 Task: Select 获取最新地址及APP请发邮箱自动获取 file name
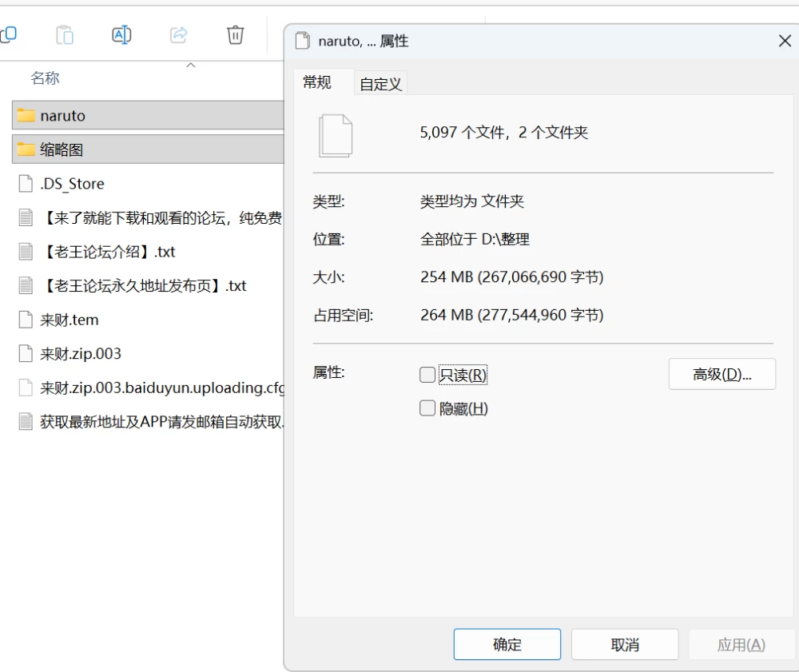[x=162, y=421]
